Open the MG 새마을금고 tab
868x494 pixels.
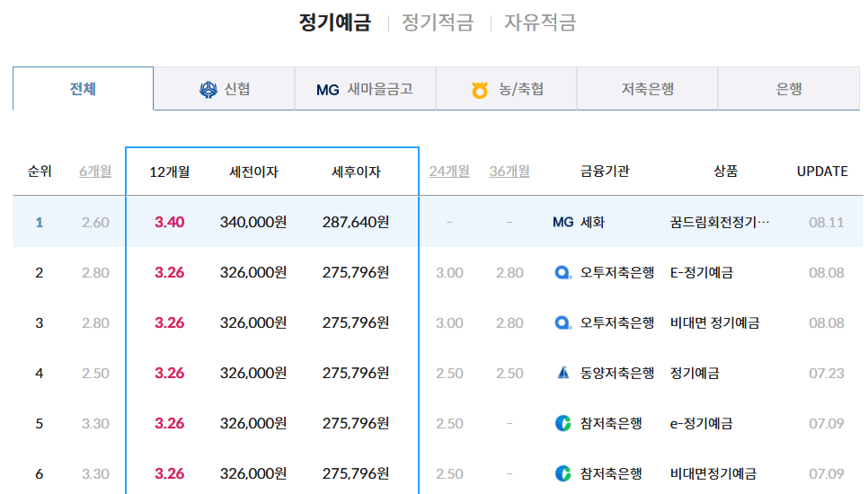(365, 89)
